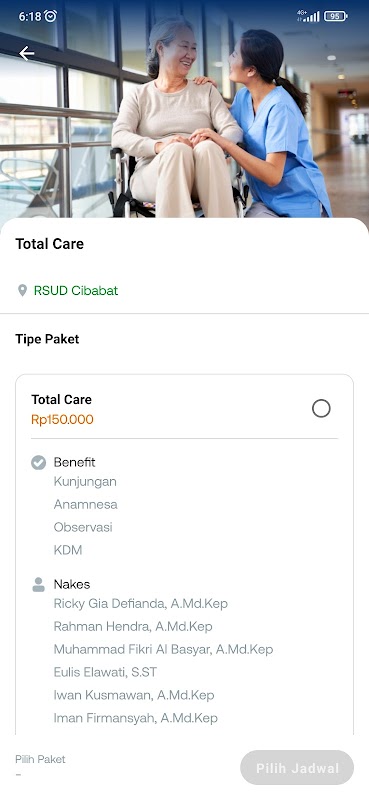This screenshot has height=800, width=369.
Task: Select nurse Ricky Gia Defianda
Action: pos(140,604)
